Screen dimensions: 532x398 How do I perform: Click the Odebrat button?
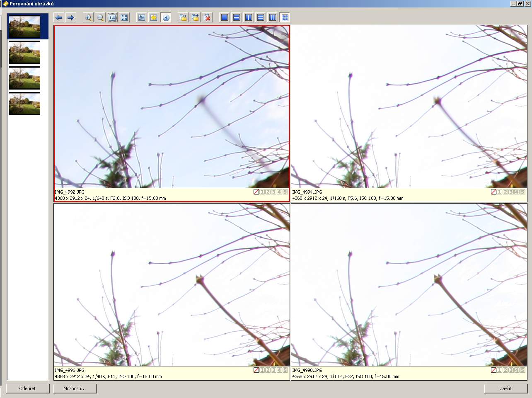point(28,388)
